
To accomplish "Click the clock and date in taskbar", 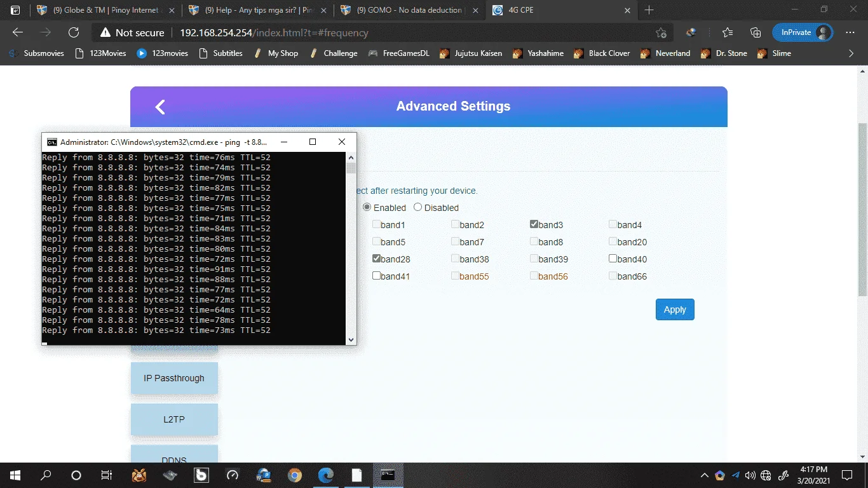I will 813,475.
